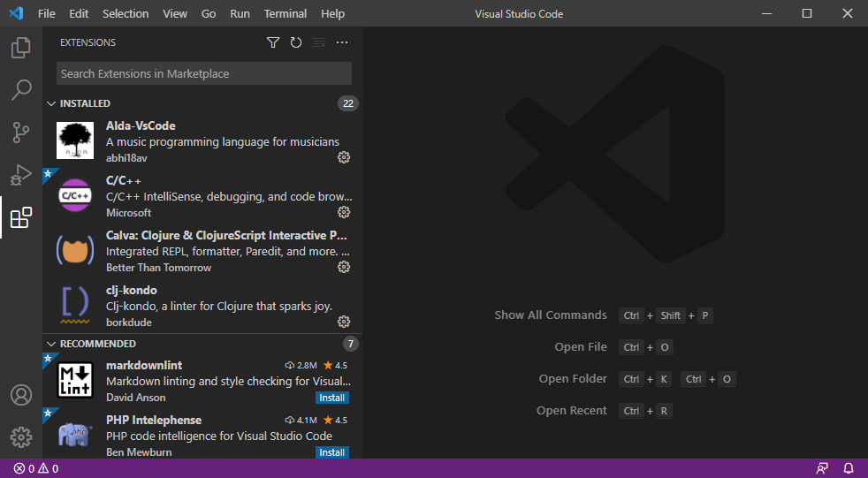Open the Selection menu

tap(126, 14)
